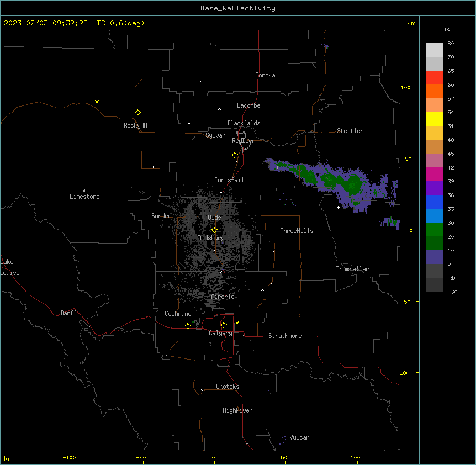Select the RedDeer city label
Image resolution: width=476 pixels, height=465 pixels.
243,141
